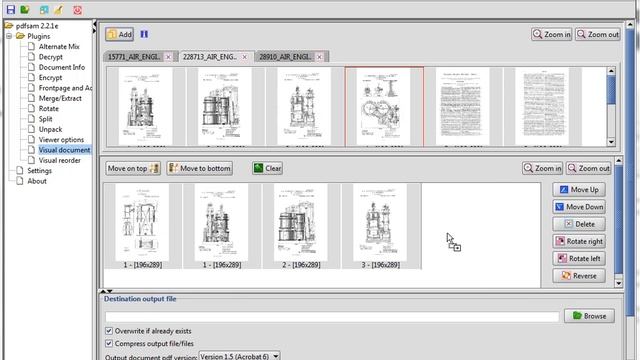Select the fifth text page source thumbnail
Screen dimensions: 640x360
[462, 107]
